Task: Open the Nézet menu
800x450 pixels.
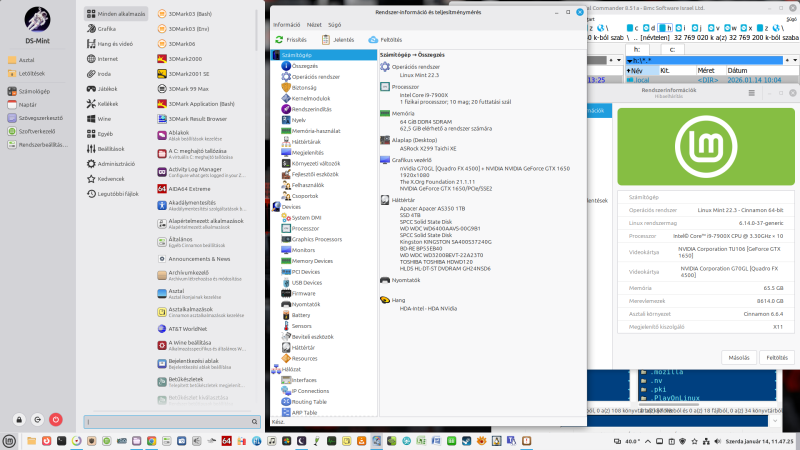Action: pos(314,24)
